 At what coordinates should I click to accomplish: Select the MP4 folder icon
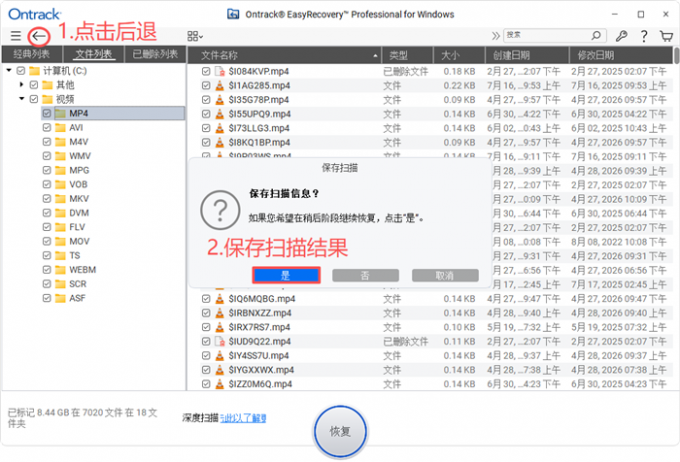tap(60, 113)
